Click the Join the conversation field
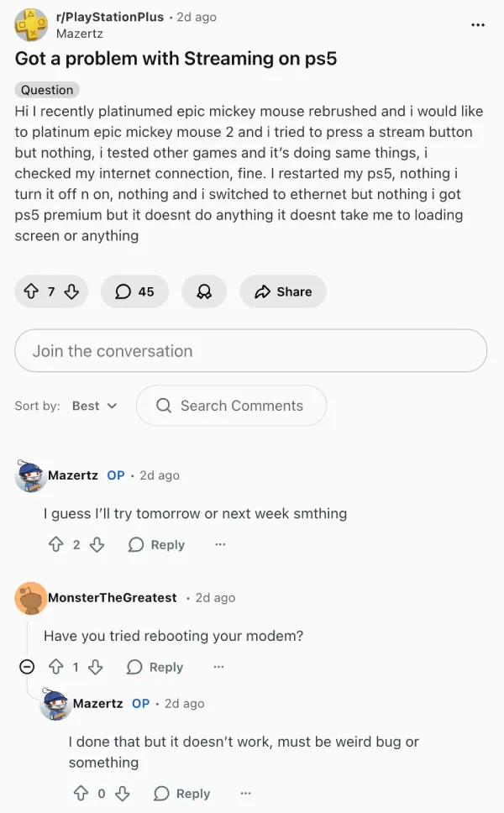Viewport: 504px width, 813px height. pos(250,351)
